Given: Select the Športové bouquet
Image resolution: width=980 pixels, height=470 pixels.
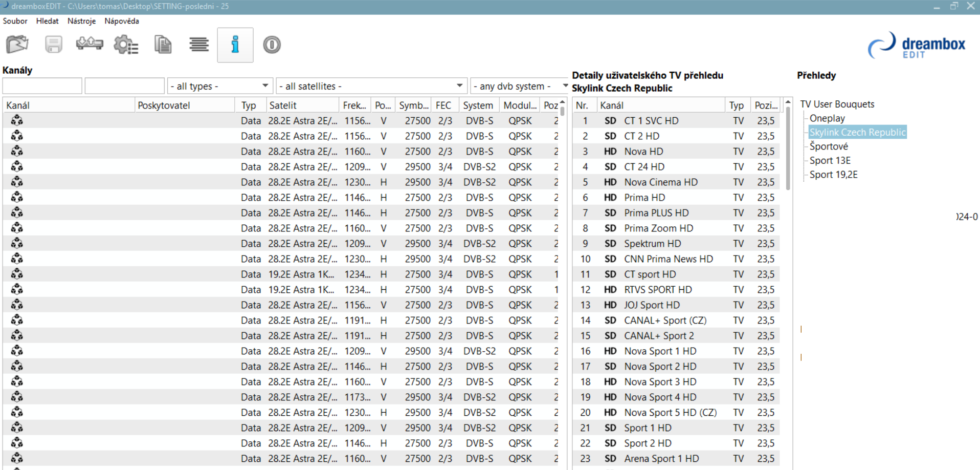Looking at the screenshot, I should tap(829, 146).
